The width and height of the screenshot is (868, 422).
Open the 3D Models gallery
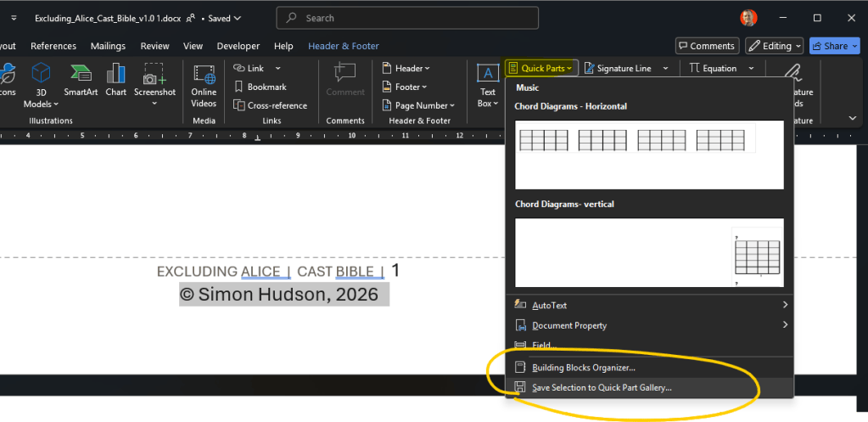pos(41,86)
